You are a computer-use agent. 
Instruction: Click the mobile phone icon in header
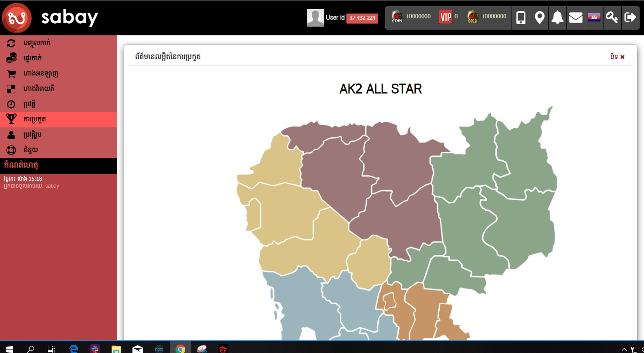coord(521,17)
